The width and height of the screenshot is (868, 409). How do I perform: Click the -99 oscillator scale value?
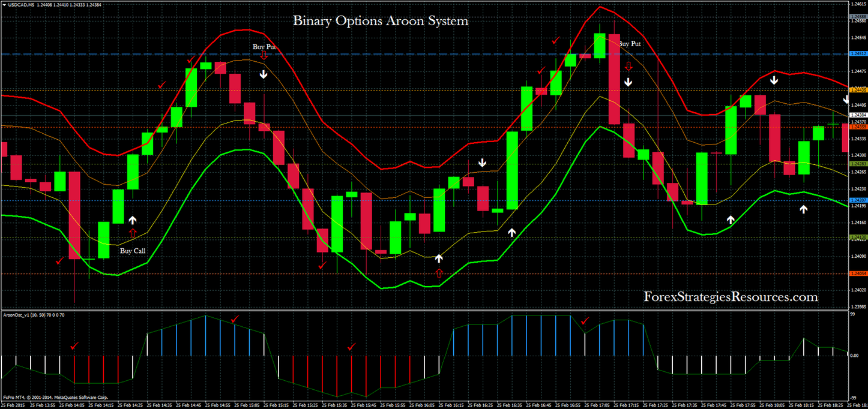854,398
